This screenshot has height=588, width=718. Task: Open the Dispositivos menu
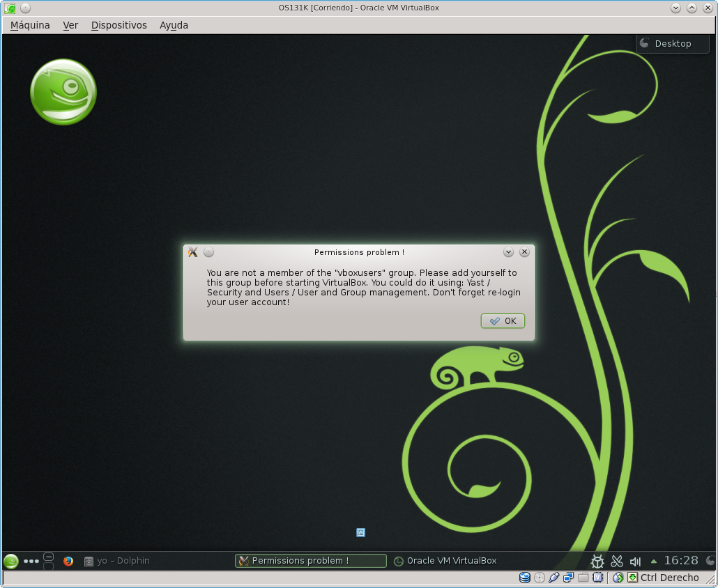pos(119,25)
